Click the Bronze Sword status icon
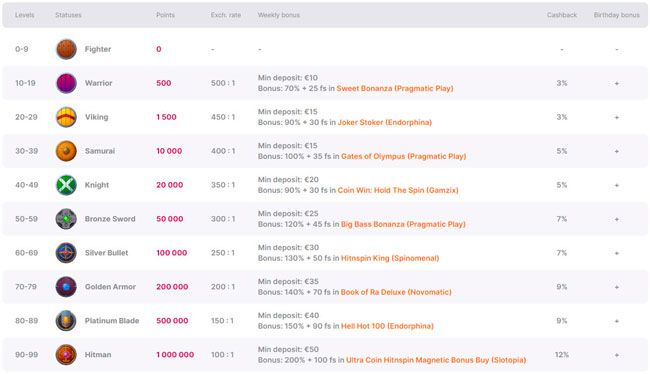Image resolution: width=650 pixels, height=374 pixels. (66, 219)
